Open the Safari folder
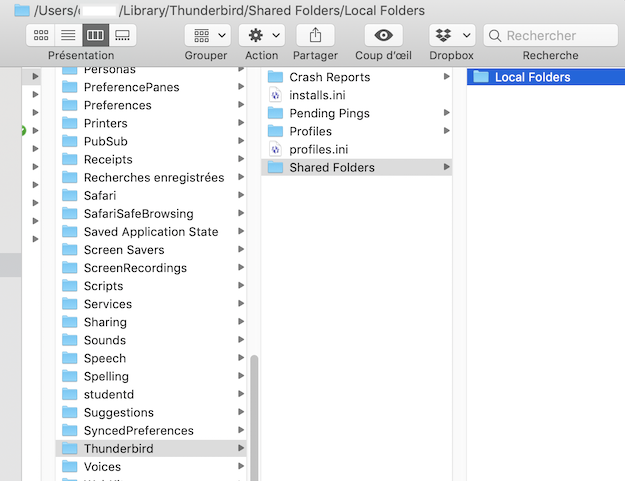This screenshot has height=481, width=625. (x=100, y=195)
